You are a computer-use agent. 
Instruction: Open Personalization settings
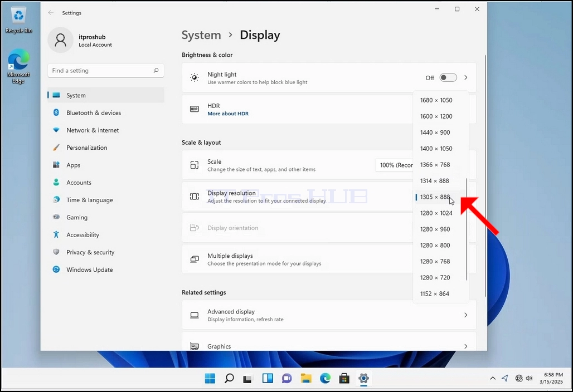[106, 148]
